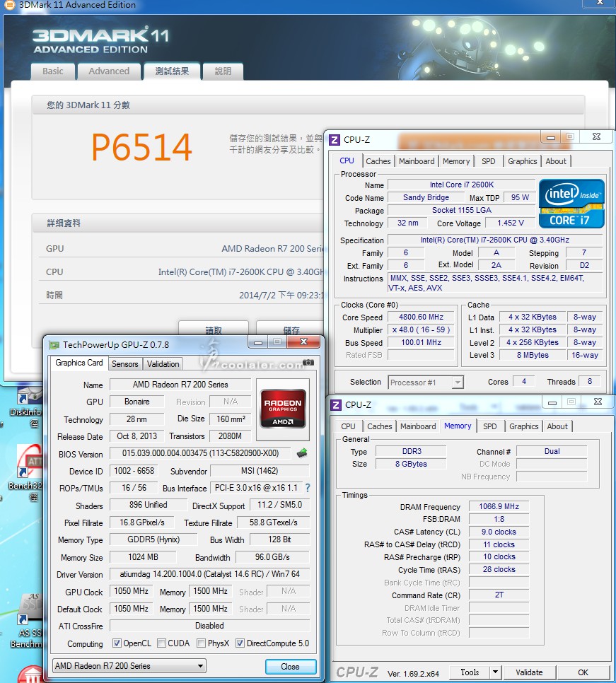
Task: Open Graphics tab in upper CPU-Z window
Action: tap(523, 162)
